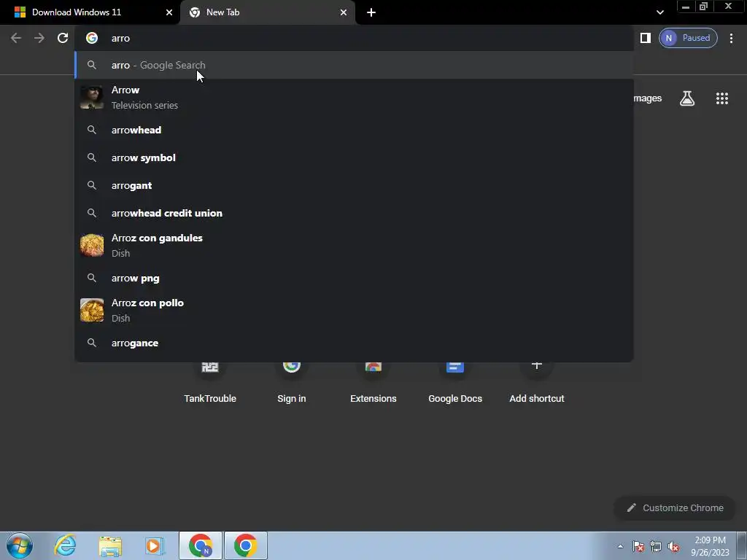This screenshot has height=560, width=747.
Task: Go back to previous page
Action: click(16, 38)
